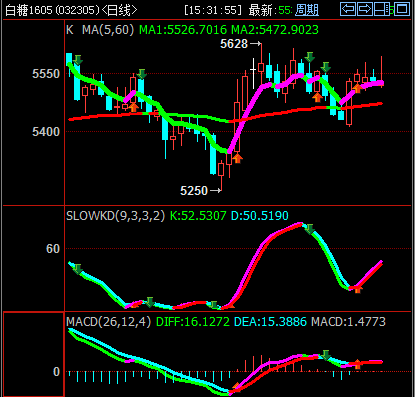This screenshot has height=397, width=415.
Task: Click the 5628 high price marker
Action: tap(234, 44)
